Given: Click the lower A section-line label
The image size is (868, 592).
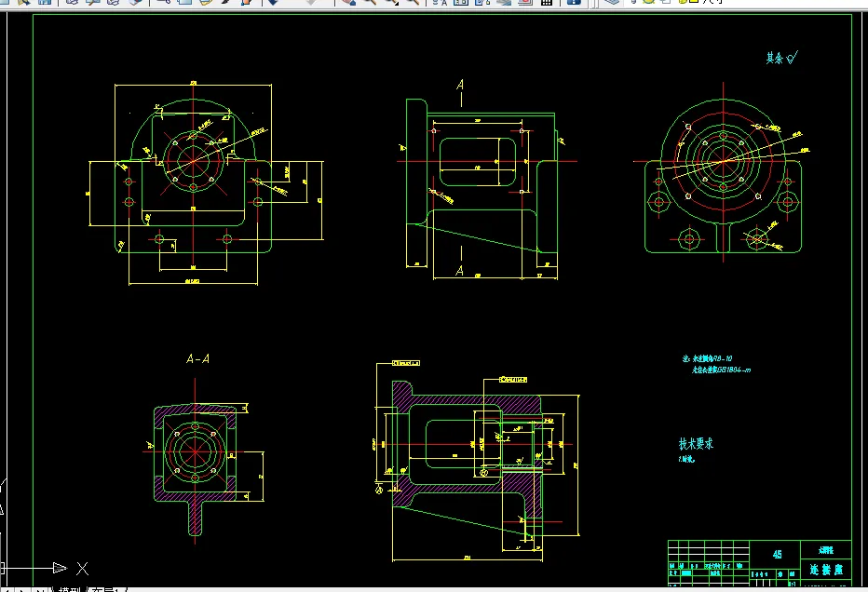Looking at the screenshot, I should point(459,271).
